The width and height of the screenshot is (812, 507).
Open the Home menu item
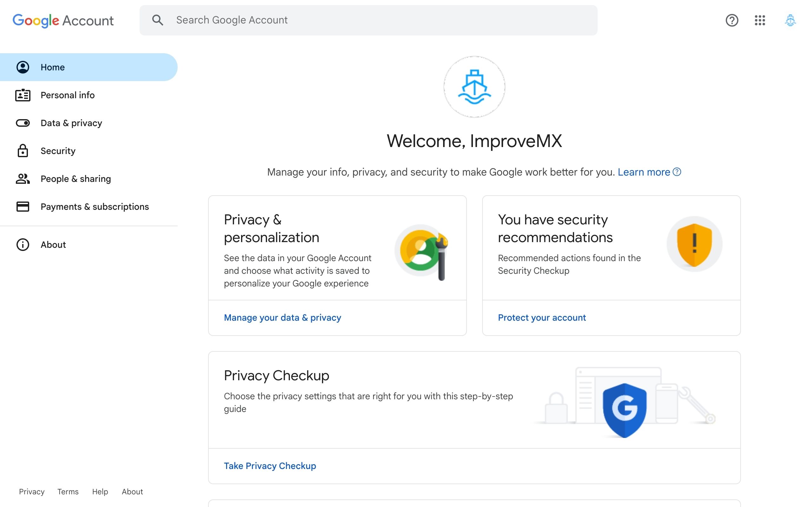coord(53,67)
